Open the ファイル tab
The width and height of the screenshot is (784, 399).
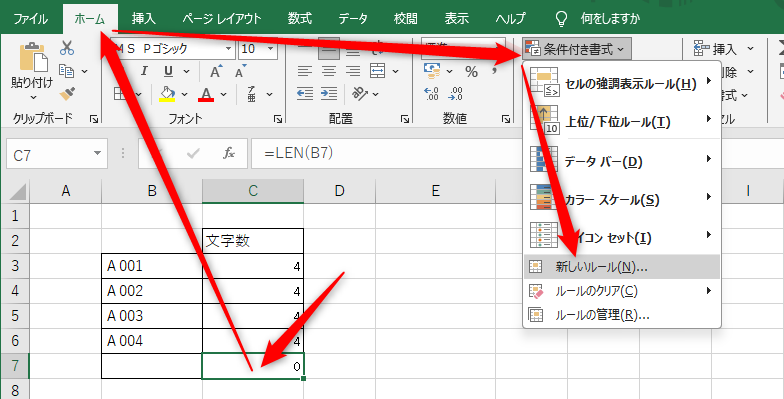[x=30, y=19]
